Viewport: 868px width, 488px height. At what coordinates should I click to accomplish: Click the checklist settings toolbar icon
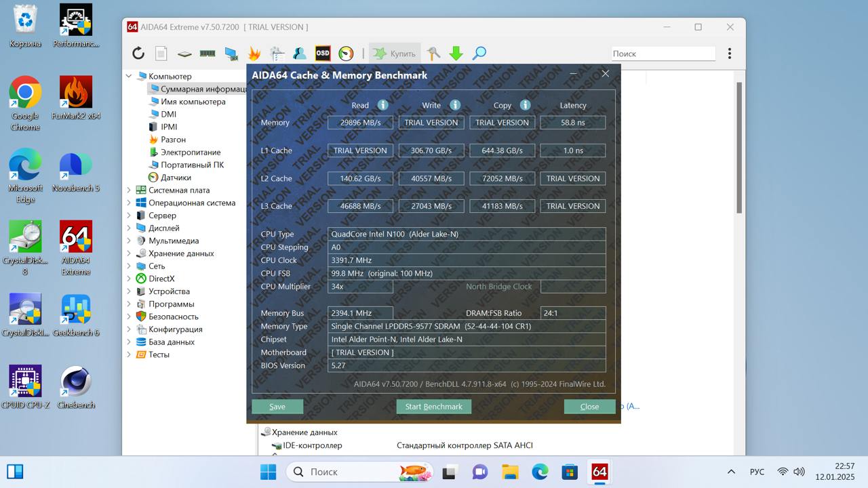pyautogui.click(x=277, y=54)
